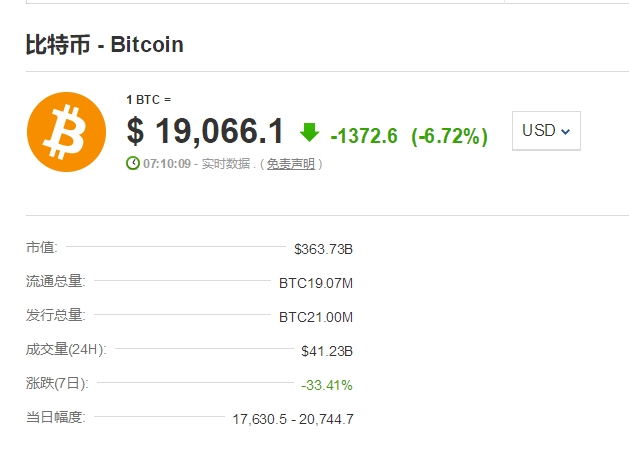Click the 07:10:09 timestamp
The image size is (629, 457).
click(167, 163)
